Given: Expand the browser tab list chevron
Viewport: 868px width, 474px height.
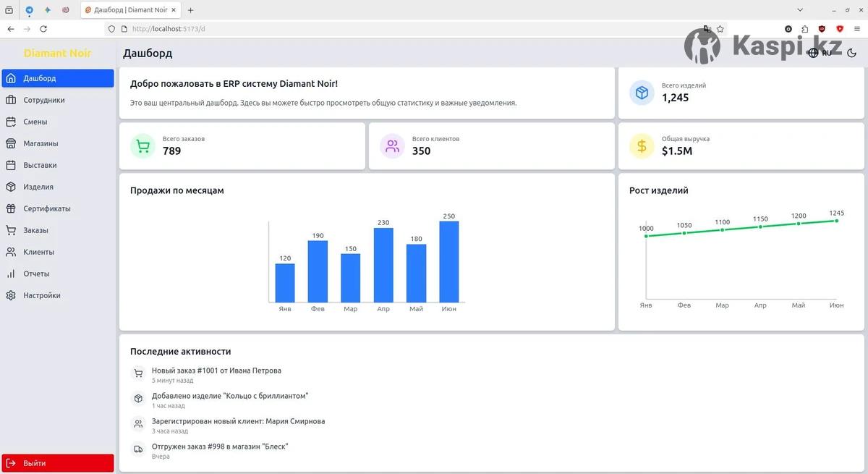Looking at the screenshot, I should [800, 10].
